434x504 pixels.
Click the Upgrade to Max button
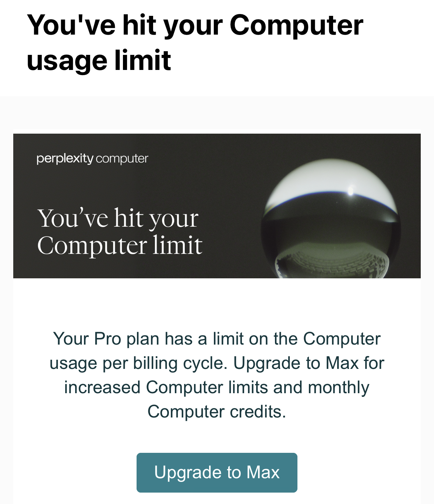[217, 472]
